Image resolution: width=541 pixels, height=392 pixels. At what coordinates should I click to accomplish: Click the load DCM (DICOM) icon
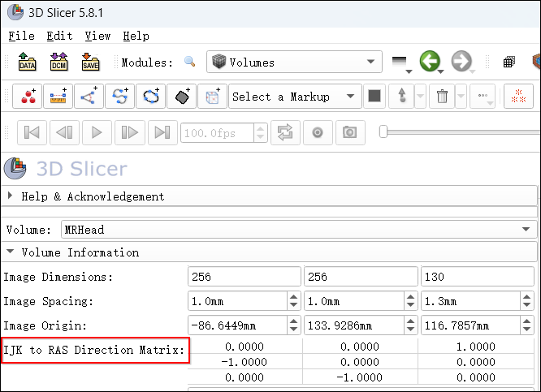pyautogui.click(x=58, y=62)
